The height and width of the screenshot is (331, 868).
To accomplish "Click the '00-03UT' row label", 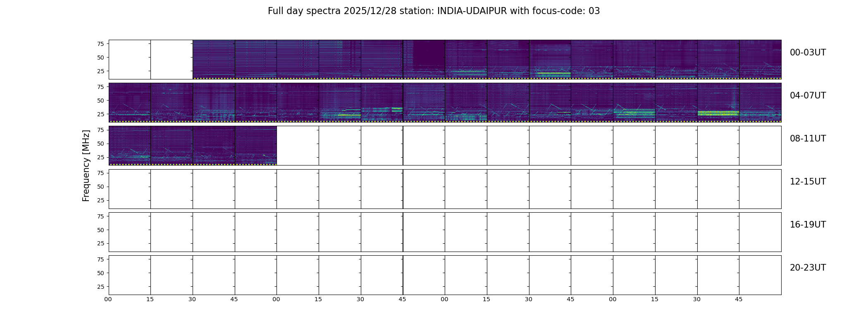I will (808, 53).
